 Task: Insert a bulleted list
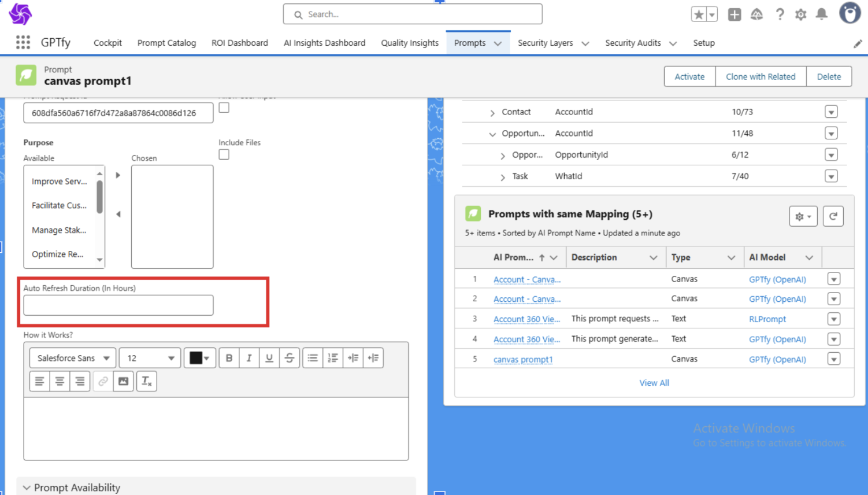313,358
